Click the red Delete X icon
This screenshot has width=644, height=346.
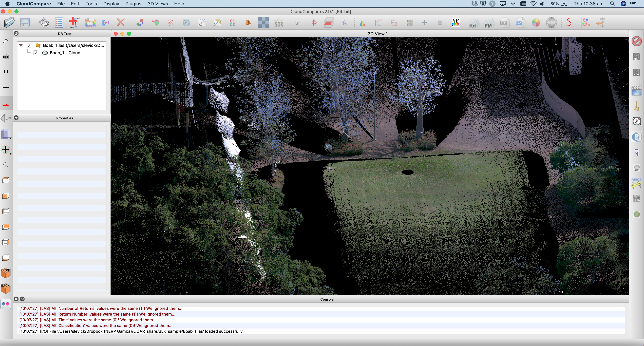click(121, 23)
